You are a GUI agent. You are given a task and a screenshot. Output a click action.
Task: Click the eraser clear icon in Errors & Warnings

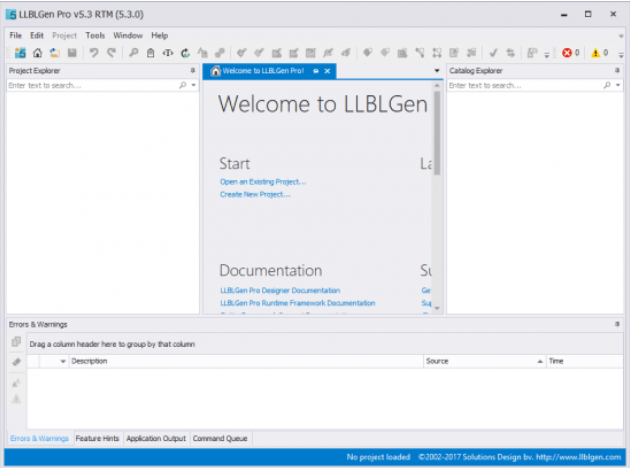coord(16,362)
